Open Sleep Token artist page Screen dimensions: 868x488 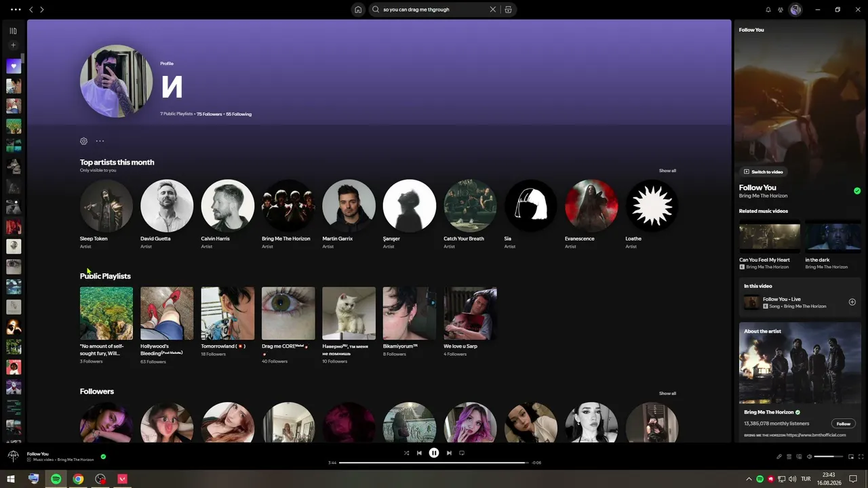tap(106, 215)
